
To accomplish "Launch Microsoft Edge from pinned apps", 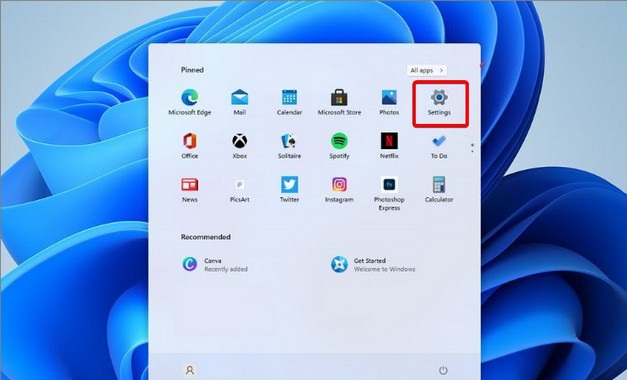I will 190,103.
